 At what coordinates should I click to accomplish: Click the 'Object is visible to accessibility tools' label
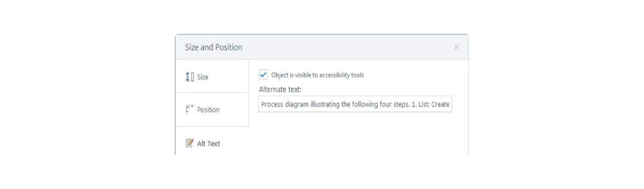(317, 75)
